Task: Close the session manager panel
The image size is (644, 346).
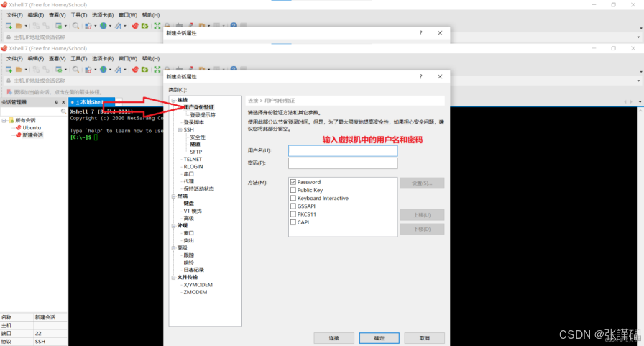Action: tap(63, 102)
